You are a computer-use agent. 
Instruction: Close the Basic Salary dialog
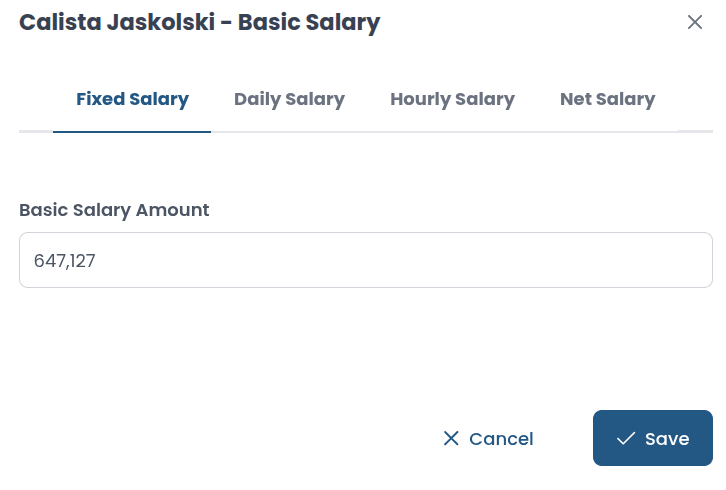click(695, 22)
